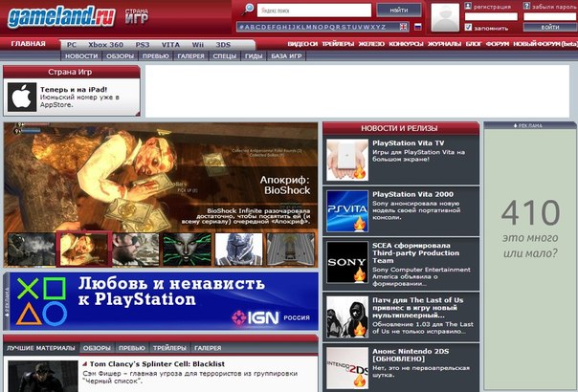Click into the Yandex search field
Image resolution: width=578 pixels, height=392 pixels.
pyautogui.click(x=314, y=11)
